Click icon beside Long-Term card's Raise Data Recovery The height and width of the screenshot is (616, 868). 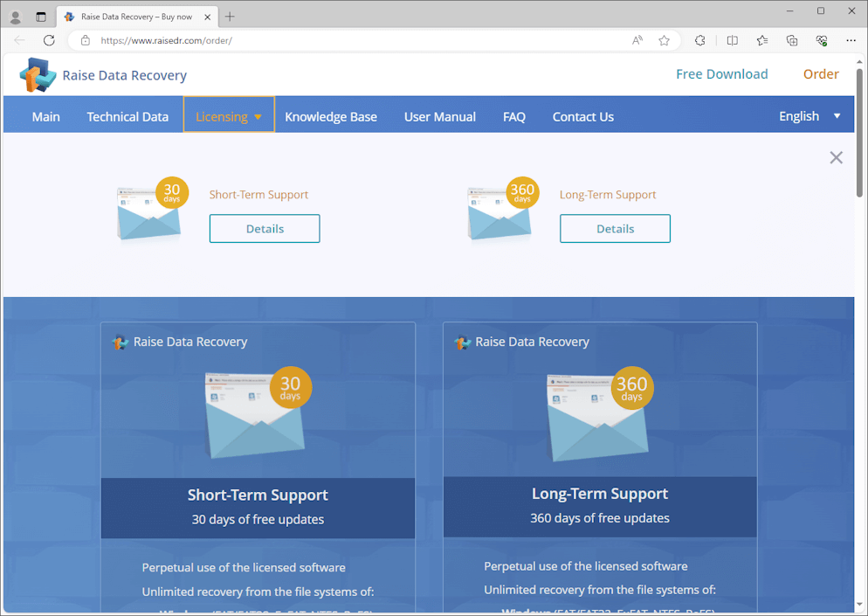(462, 343)
